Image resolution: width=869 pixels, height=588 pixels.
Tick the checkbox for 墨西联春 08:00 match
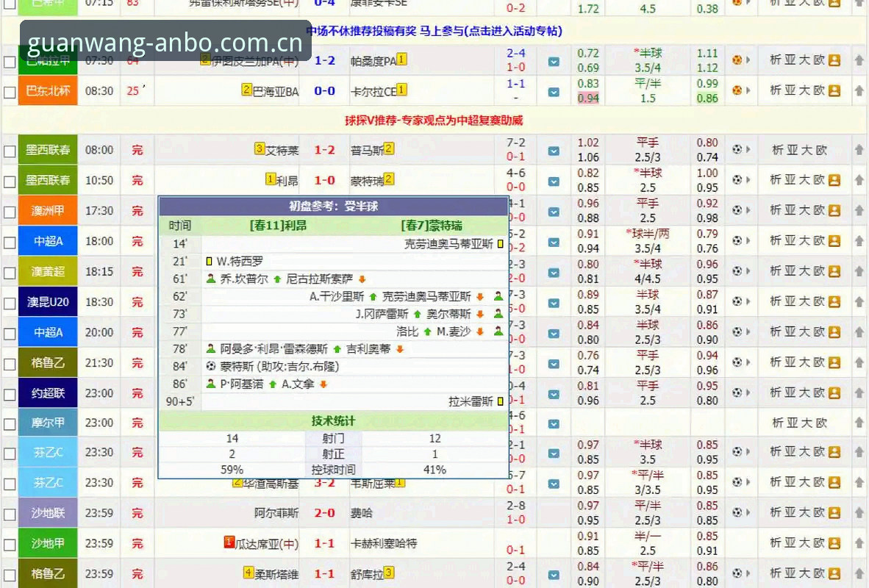[x=10, y=151]
